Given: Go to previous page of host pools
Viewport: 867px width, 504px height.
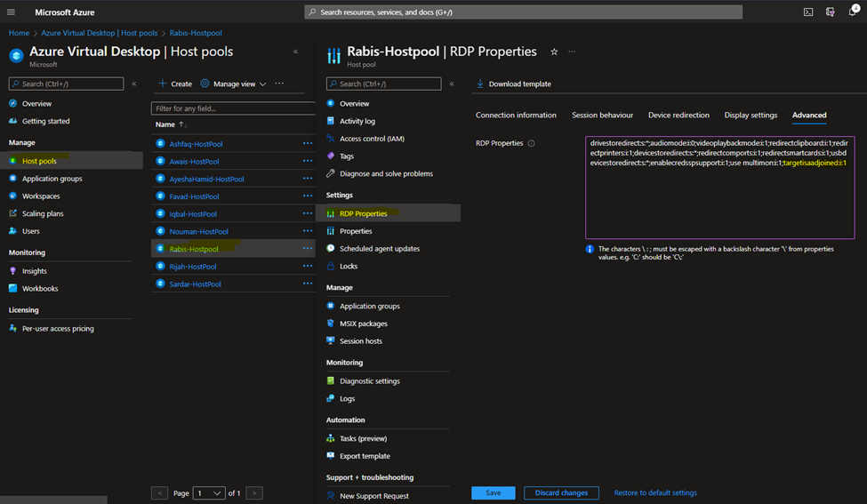Looking at the screenshot, I should click(x=159, y=493).
